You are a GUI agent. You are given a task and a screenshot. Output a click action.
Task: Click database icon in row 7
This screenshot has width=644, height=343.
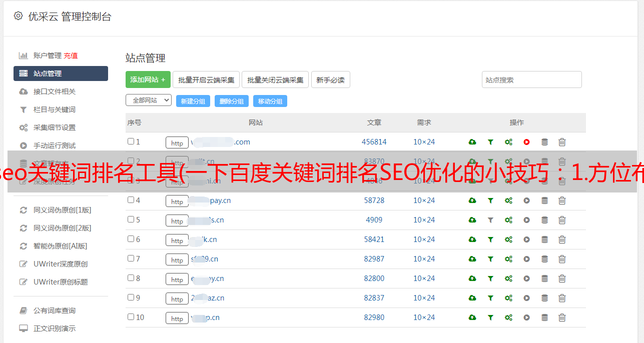pos(544,259)
